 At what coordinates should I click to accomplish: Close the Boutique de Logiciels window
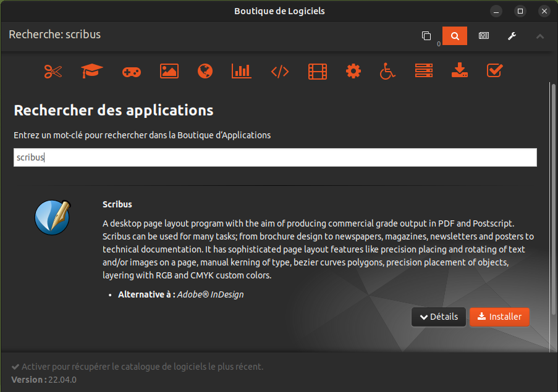coord(544,11)
